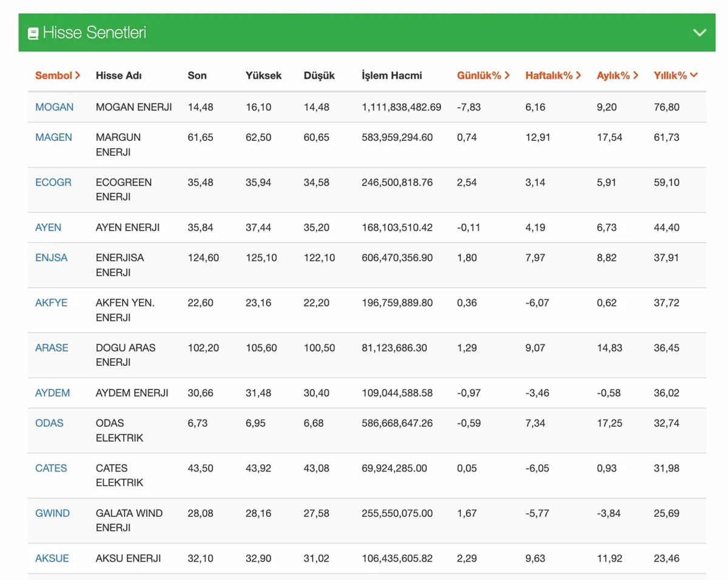Viewport: 728px width, 580px height.
Task: Sort table by Yıllık% column
Action: click(676, 76)
